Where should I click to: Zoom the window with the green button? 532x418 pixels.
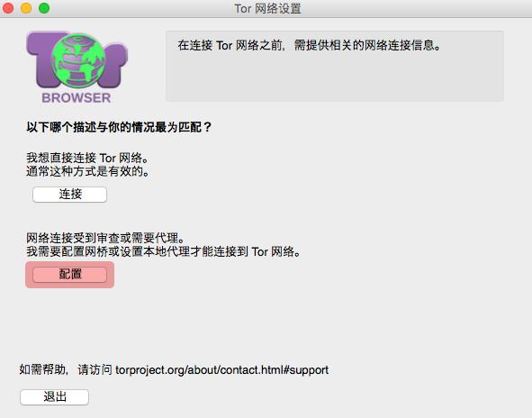(x=44, y=7)
